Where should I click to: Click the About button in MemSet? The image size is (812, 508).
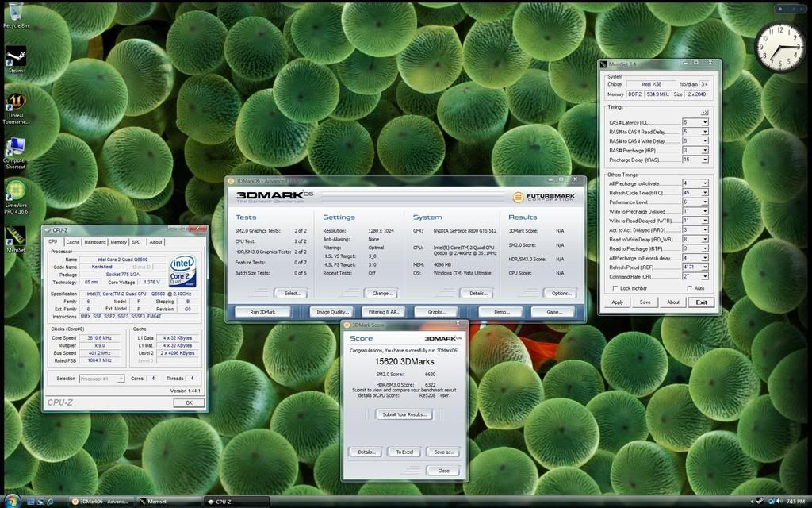point(672,302)
